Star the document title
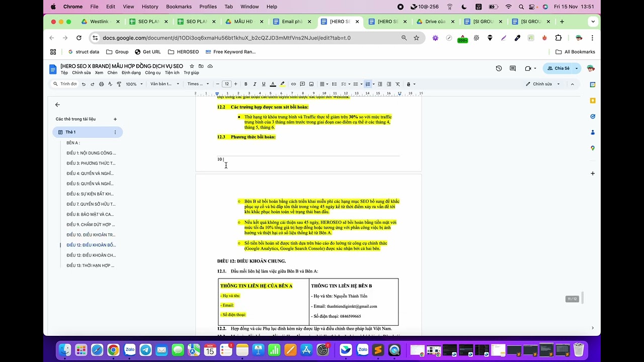 pyautogui.click(x=192, y=66)
